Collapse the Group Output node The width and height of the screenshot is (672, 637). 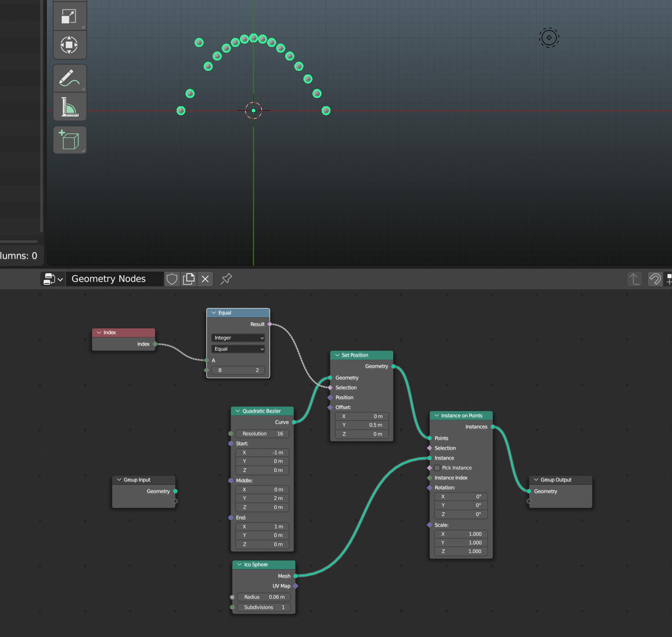(536, 480)
